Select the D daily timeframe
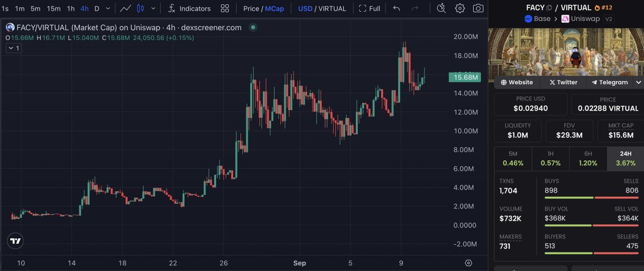 pos(97,8)
